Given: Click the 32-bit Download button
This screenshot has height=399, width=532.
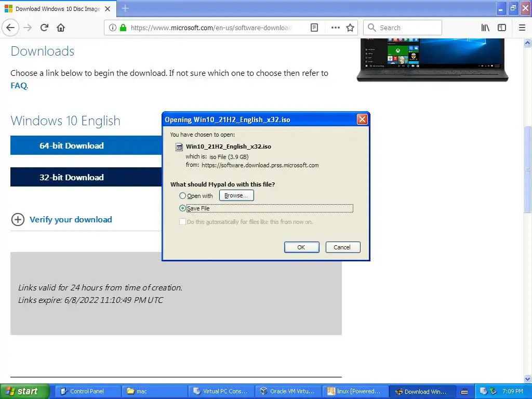Looking at the screenshot, I should [86, 177].
